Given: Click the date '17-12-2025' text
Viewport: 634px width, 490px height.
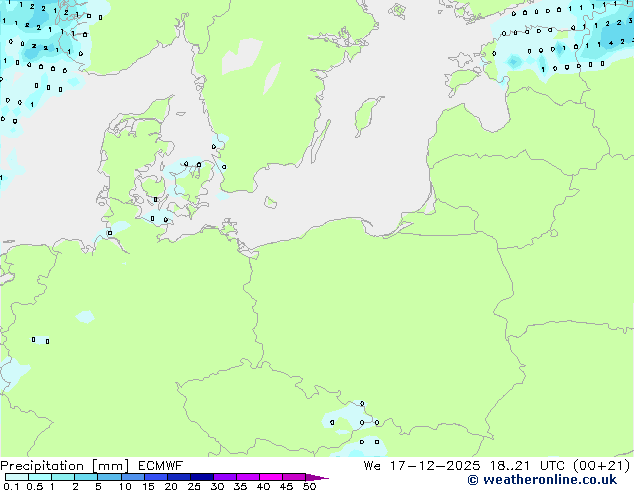Looking at the screenshot, I should (x=435, y=466).
